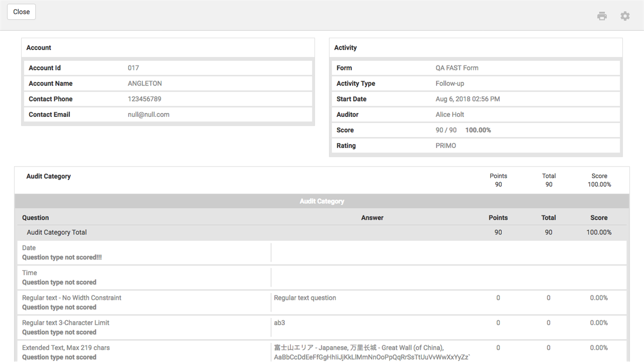
Task: Click the Answer column header
Action: 372,217
